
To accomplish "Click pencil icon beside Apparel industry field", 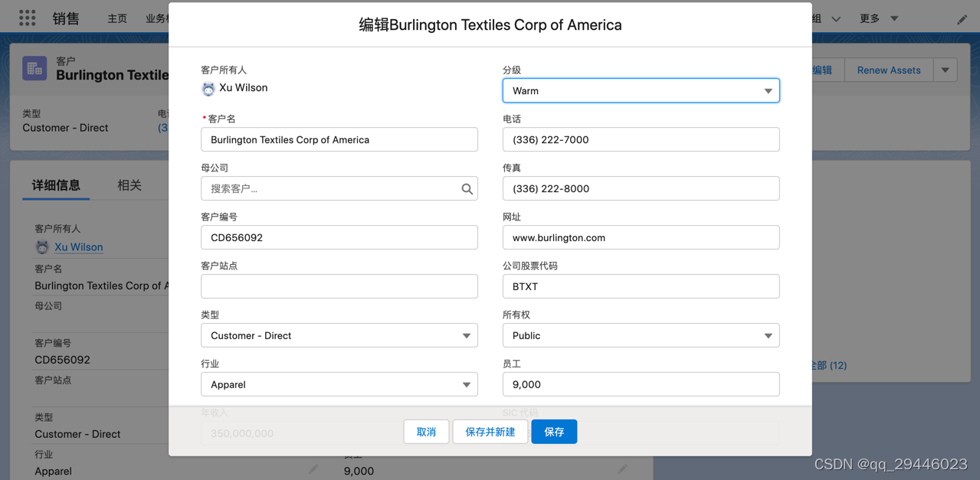I will (x=313, y=469).
